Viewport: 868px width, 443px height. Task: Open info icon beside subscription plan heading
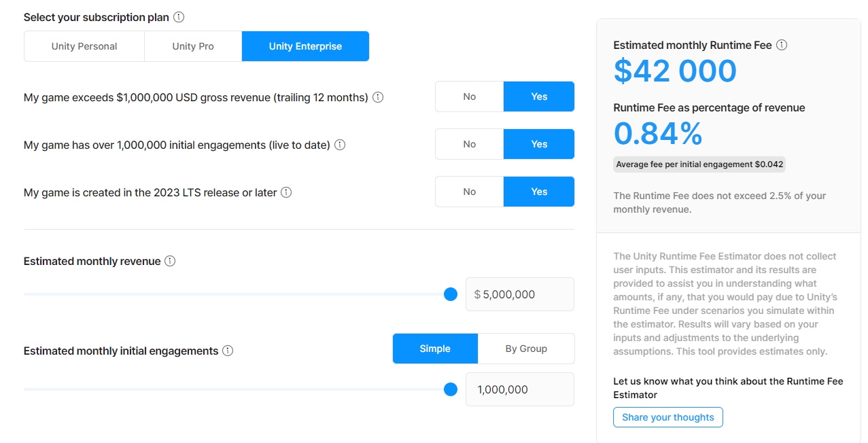[x=179, y=17]
